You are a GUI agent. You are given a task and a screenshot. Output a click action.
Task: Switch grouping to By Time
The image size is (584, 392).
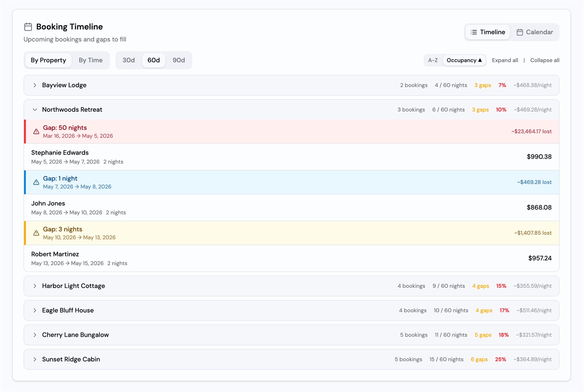tap(90, 60)
